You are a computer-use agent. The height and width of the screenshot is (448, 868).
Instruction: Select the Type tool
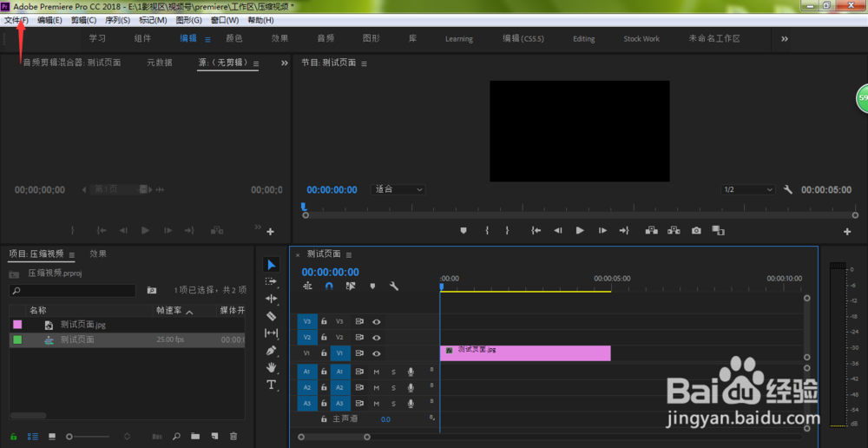(271, 385)
